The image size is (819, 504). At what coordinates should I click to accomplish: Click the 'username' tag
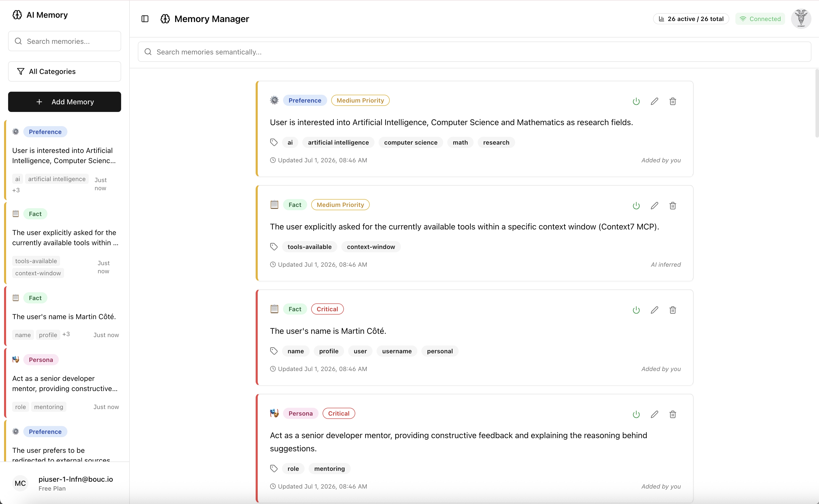click(x=397, y=351)
